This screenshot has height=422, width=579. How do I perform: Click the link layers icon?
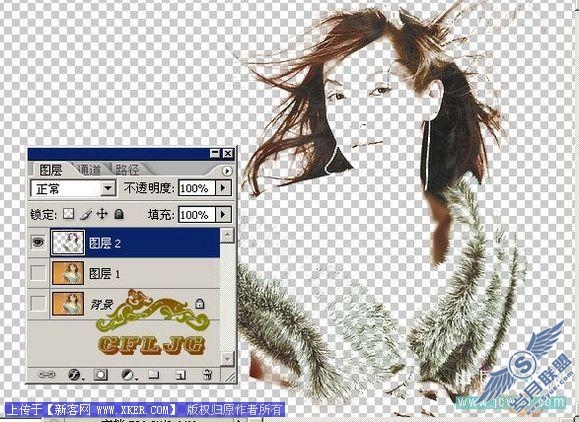click(x=46, y=375)
